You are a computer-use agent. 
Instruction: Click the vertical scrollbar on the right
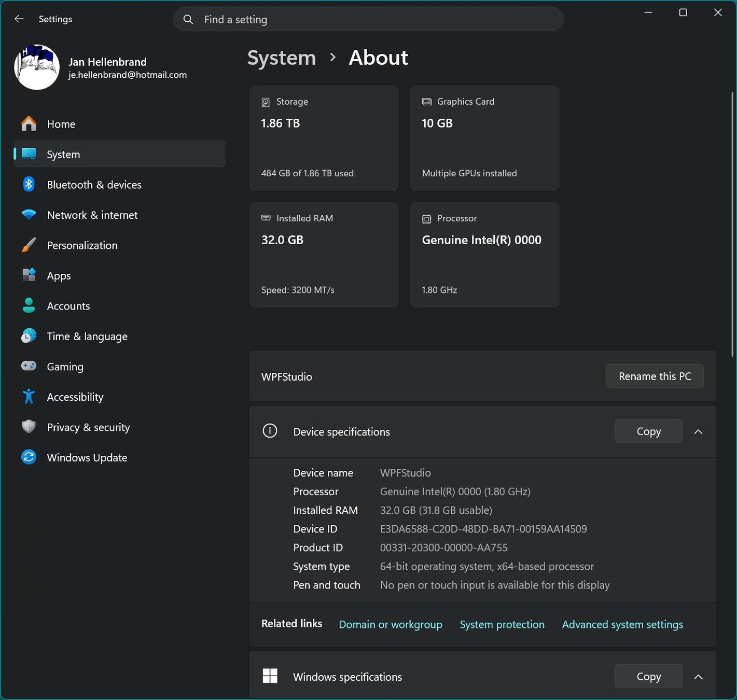[732, 224]
